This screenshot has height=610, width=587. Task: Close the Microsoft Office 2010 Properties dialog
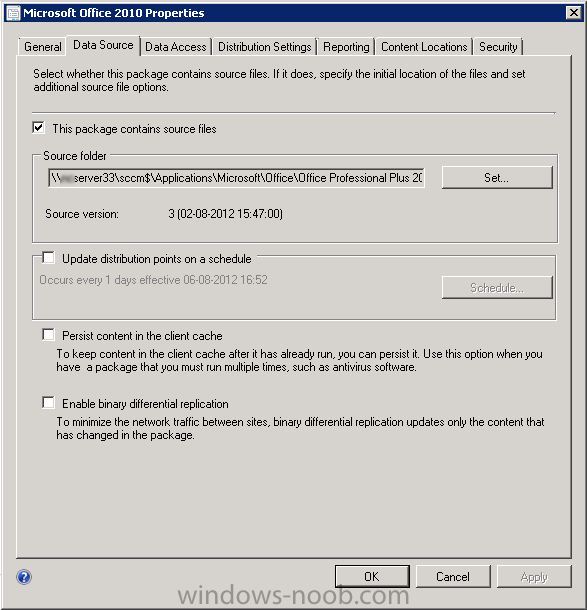tap(574, 13)
